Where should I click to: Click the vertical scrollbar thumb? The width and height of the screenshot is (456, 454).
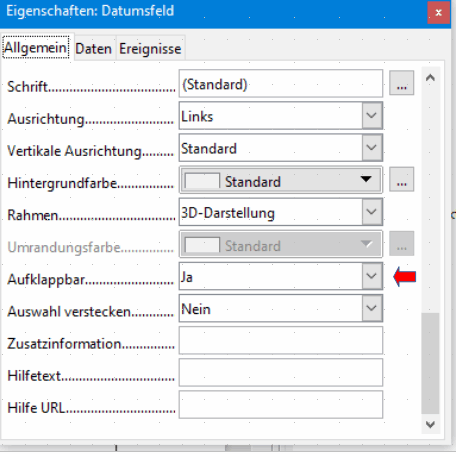pos(430,363)
